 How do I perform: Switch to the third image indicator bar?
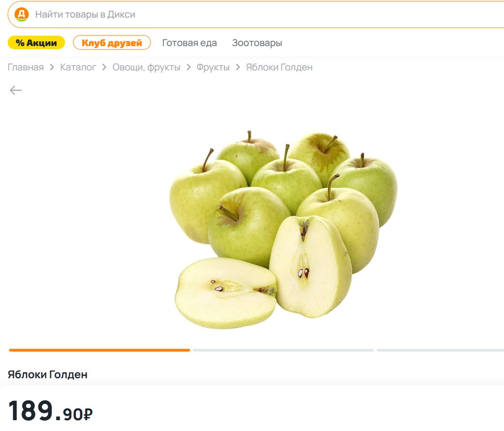point(441,350)
